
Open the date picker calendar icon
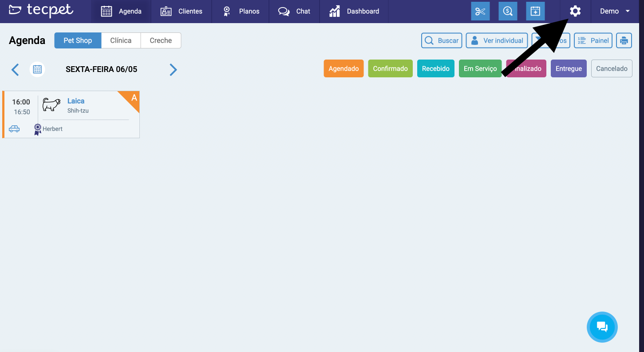pos(37,69)
